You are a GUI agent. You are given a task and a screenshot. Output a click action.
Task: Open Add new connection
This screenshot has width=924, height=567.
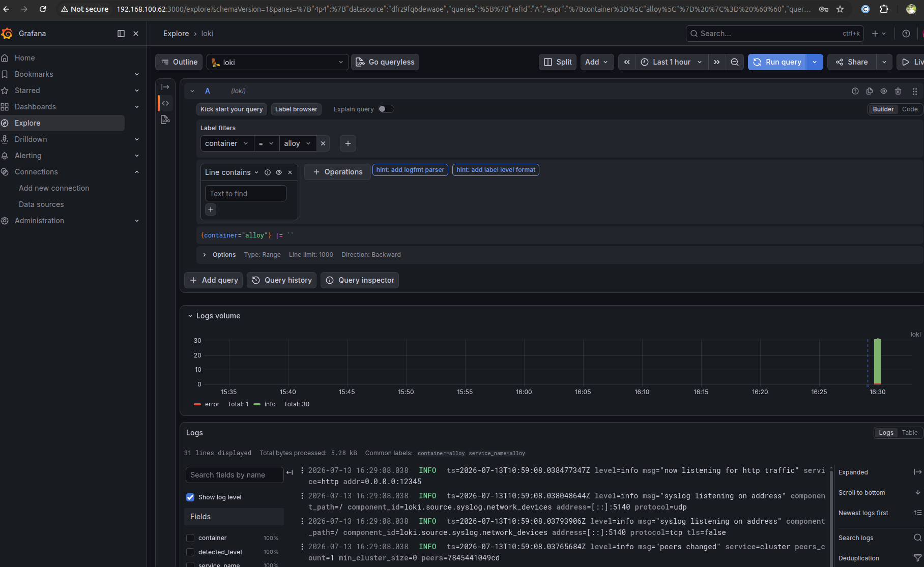pos(54,188)
